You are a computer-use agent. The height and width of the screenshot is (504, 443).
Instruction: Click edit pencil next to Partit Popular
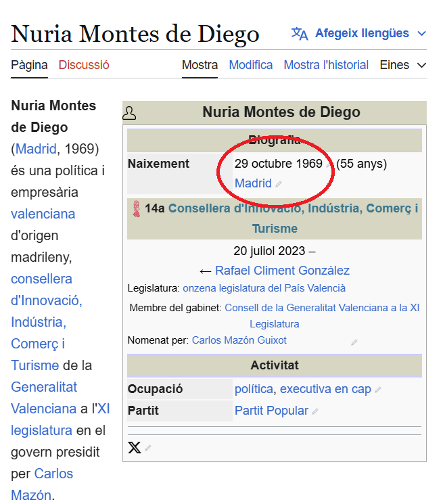pos(315,411)
